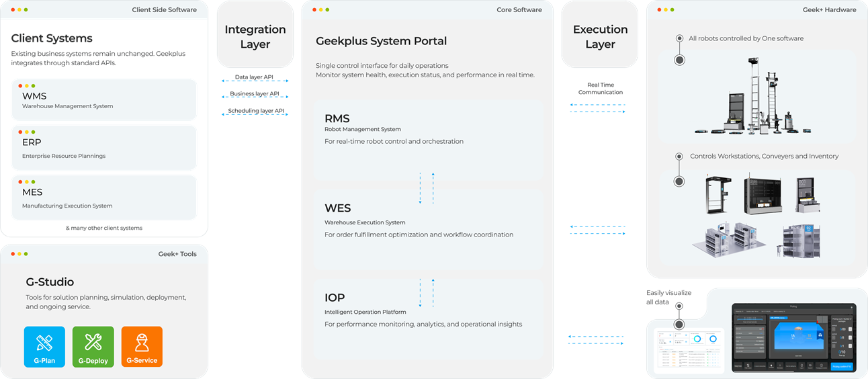The height and width of the screenshot is (379, 868).
Task: Click the 'Monitor system health' sentence
Action: click(425, 75)
